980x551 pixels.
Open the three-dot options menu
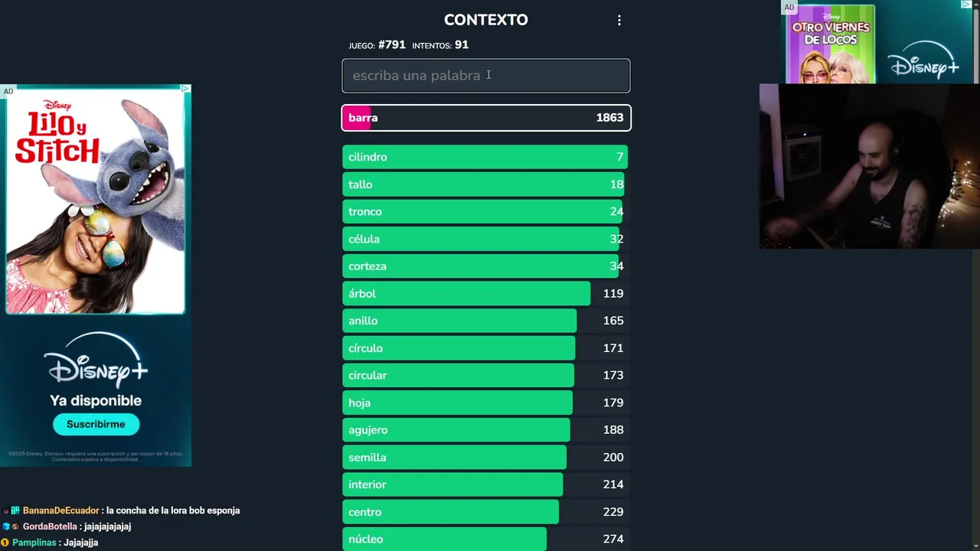(619, 21)
